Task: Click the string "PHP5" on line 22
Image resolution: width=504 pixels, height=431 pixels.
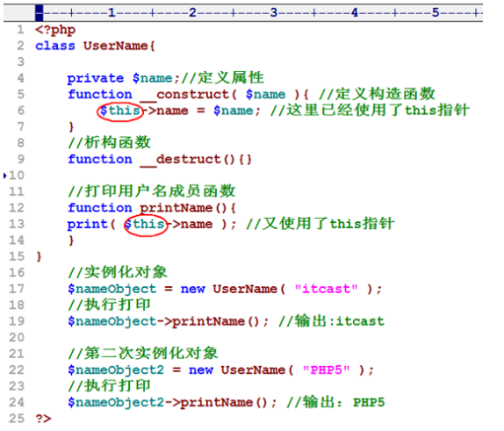Action: click(x=326, y=370)
